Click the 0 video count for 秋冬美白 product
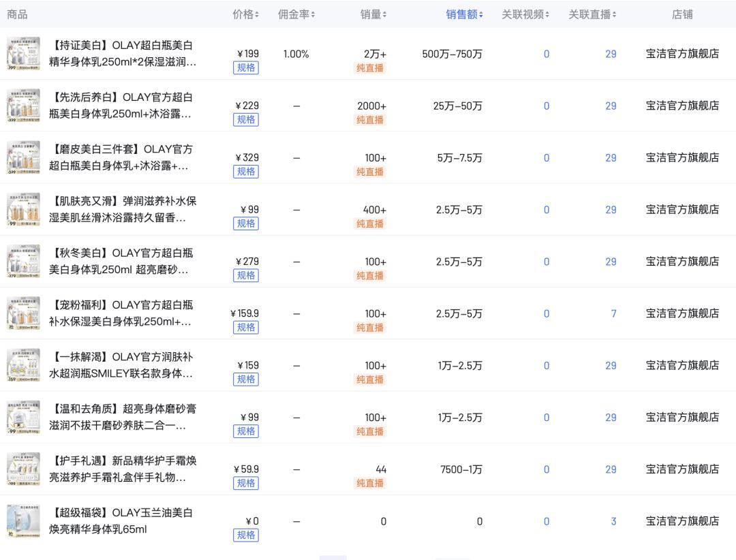The height and width of the screenshot is (560, 736). [546, 262]
